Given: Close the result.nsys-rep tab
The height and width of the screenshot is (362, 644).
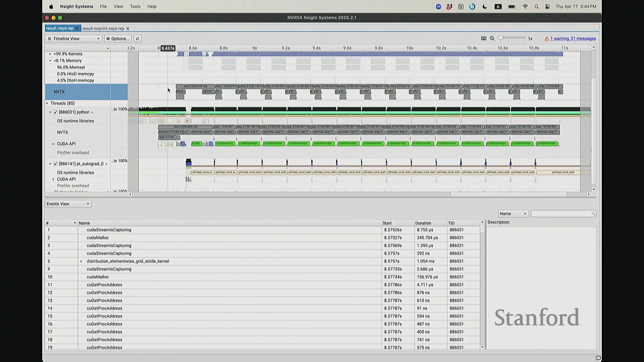Looking at the screenshot, I should (x=77, y=28).
